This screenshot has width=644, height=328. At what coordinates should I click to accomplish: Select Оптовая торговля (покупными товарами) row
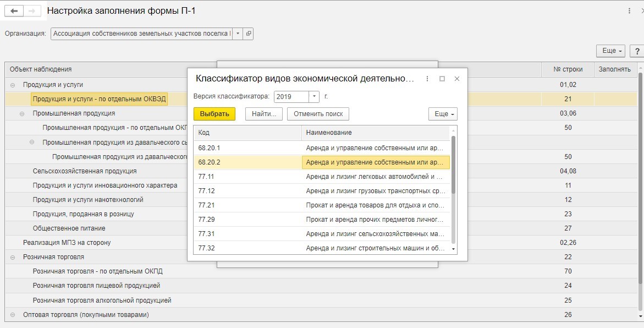click(x=86, y=315)
